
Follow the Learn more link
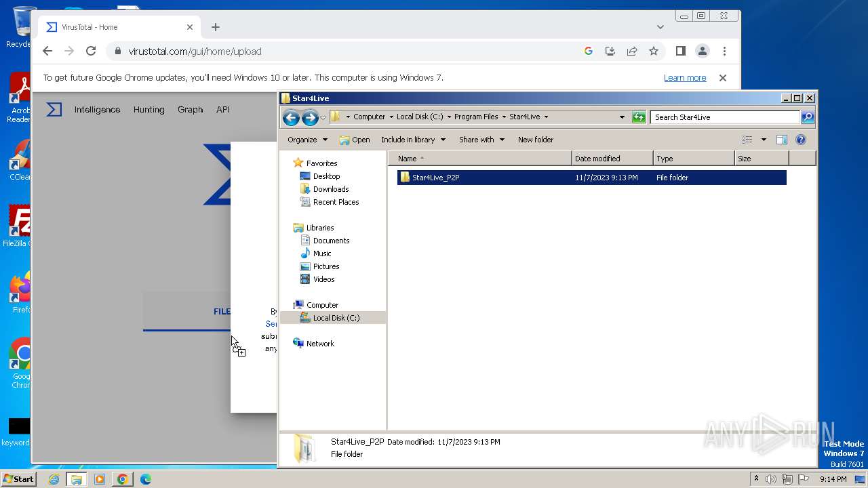pos(685,78)
